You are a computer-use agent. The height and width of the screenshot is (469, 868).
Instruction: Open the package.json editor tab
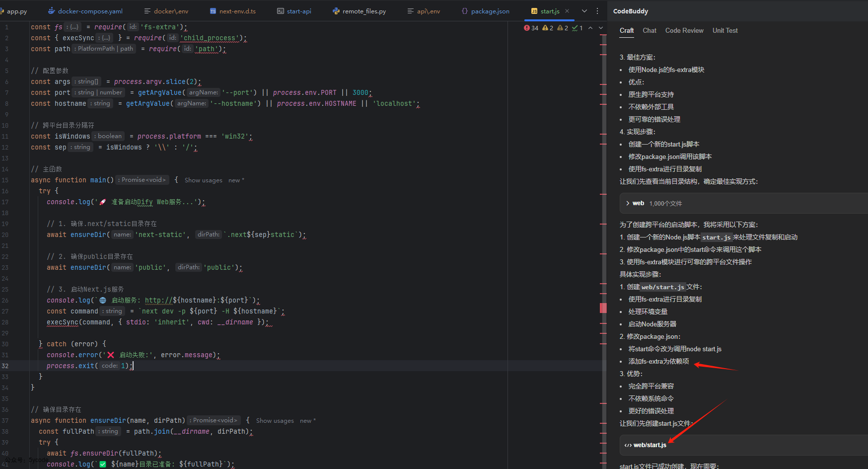(x=485, y=11)
